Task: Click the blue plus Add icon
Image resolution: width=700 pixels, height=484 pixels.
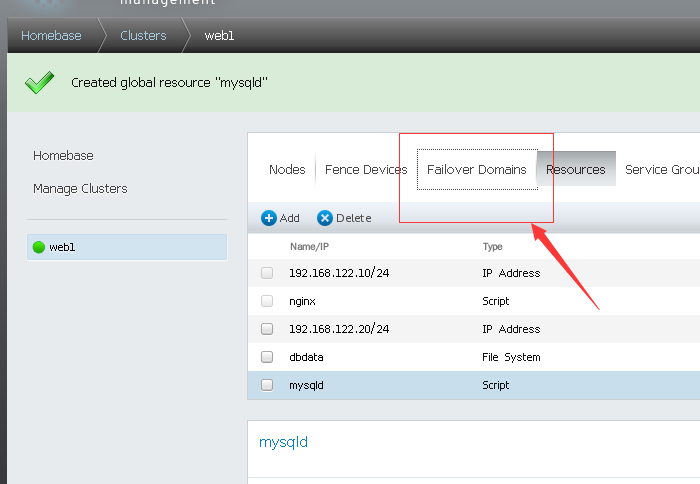Action: pos(269,218)
